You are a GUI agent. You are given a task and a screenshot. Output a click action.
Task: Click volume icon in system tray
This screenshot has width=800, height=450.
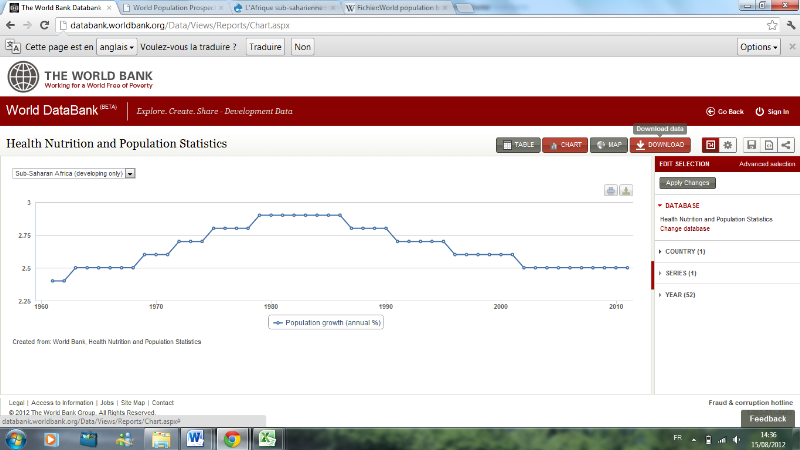[737, 439]
